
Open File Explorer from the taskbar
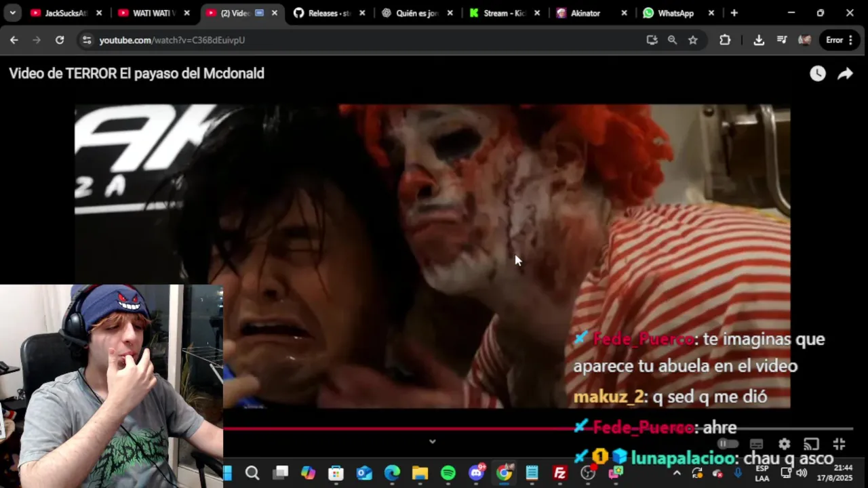pos(420,473)
